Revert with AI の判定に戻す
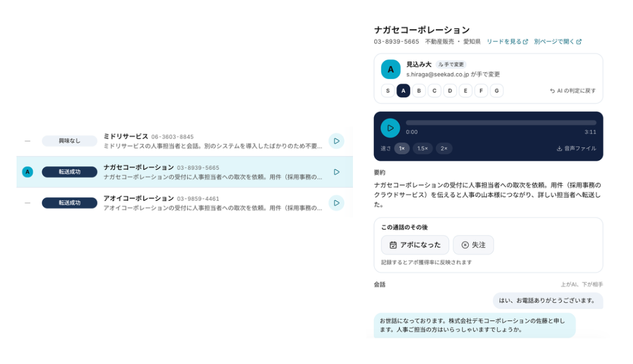The width and height of the screenshot is (633, 364). point(572,91)
